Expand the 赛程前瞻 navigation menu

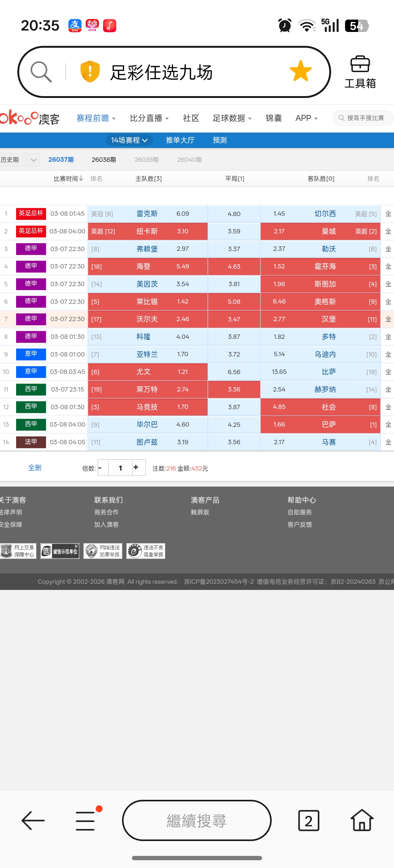(x=96, y=118)
